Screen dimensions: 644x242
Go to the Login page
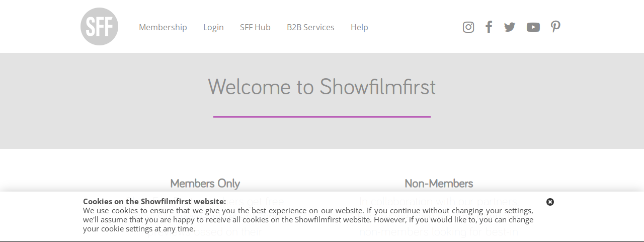click(213, 27)
